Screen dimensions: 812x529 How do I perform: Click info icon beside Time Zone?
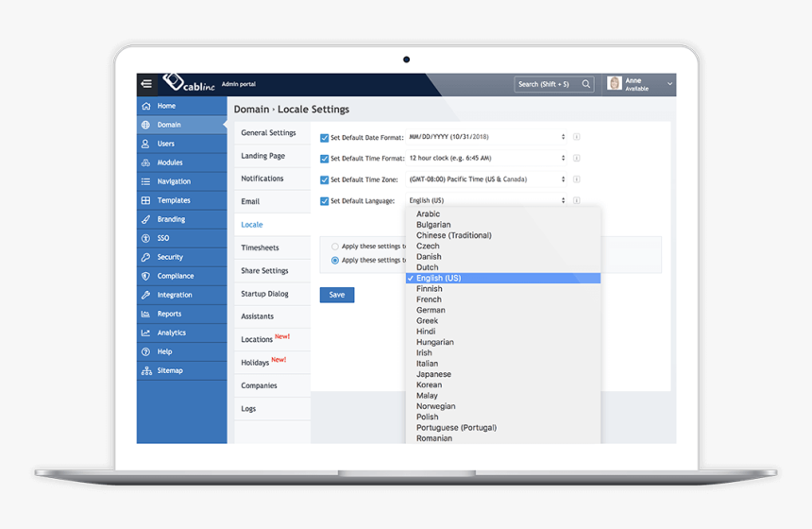576,179
